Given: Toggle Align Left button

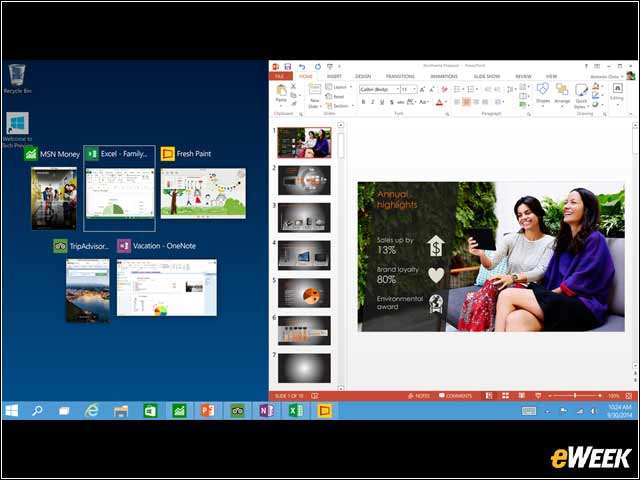Looking at the screenshot, I should (457, 102).
